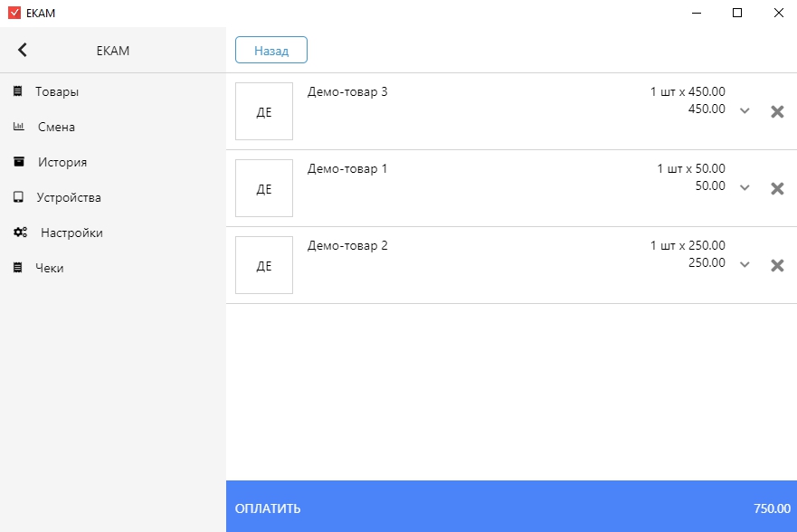The image size is (797, 532).
Task: Click the tablet icon for Устройства
Action: click(18, 197)
